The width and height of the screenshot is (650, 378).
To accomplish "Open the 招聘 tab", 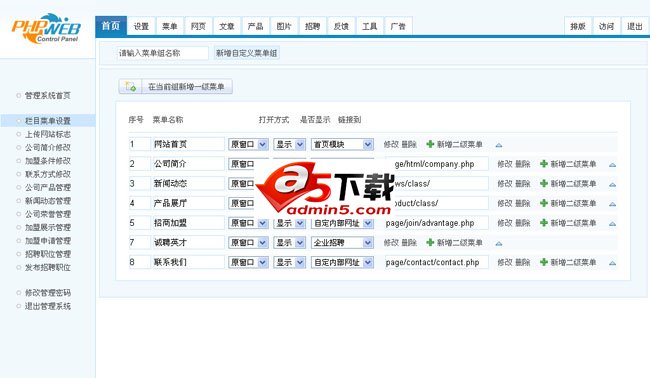I will click(313, 27).
